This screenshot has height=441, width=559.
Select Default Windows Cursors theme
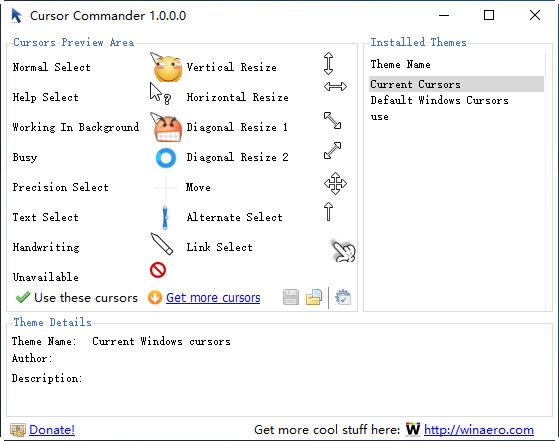coord(456,100)
